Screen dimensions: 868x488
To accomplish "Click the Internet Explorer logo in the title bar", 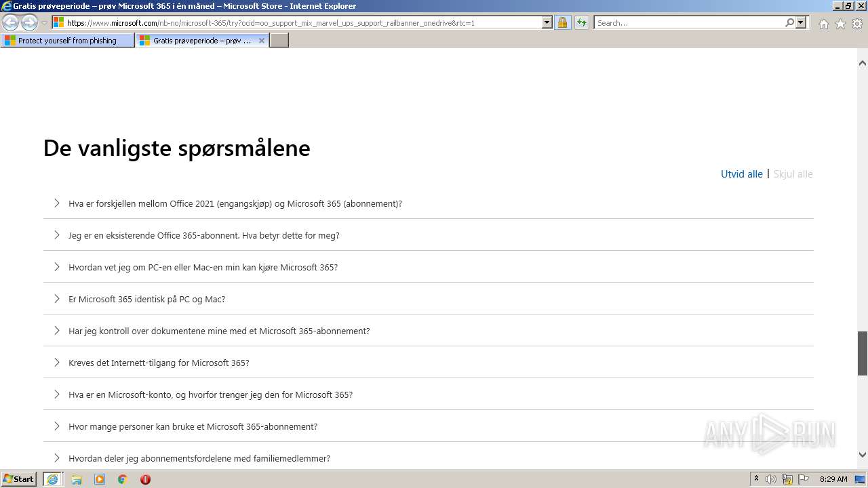I will 6,6.
